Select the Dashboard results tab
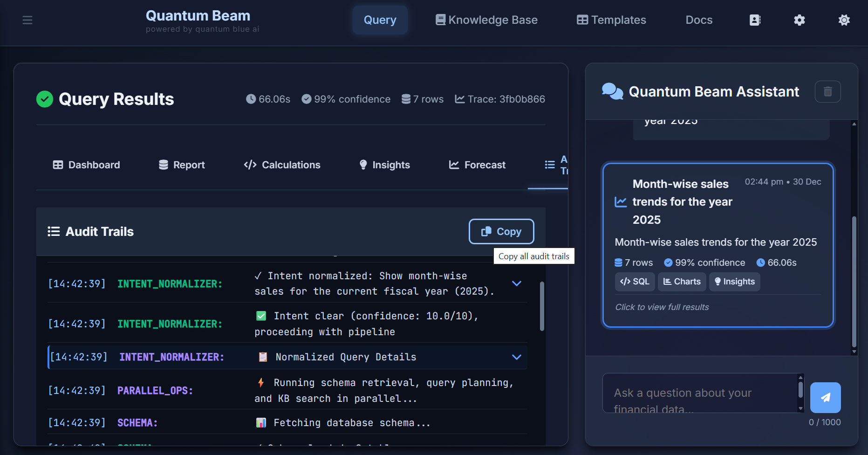This screenshot has width=868, height=455. pyautogui.click(x=87, y=165)
